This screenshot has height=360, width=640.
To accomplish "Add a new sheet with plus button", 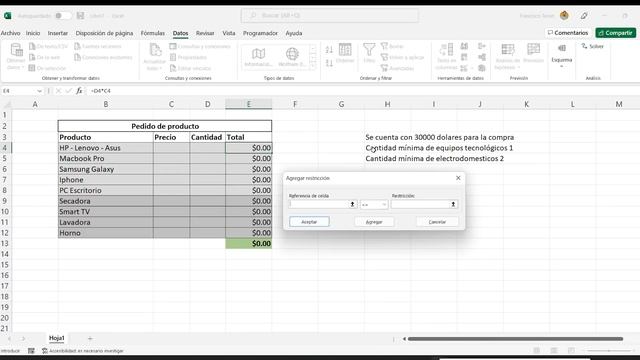I will click(90, 338).
